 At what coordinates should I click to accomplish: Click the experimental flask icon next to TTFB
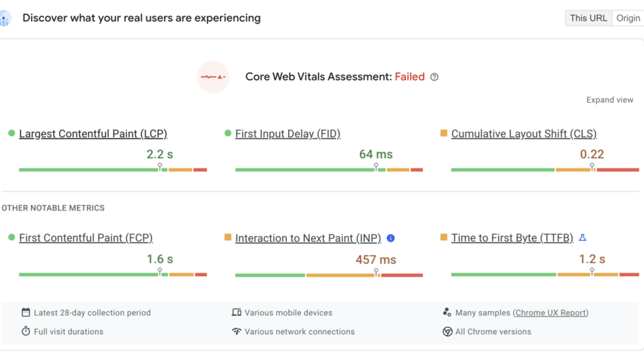pyautogui.click(x=583, y=238)
